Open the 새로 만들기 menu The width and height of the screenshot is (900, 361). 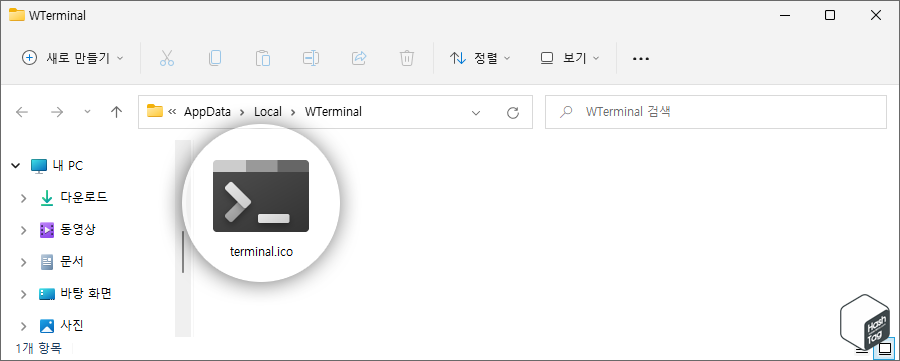[x=72, y=58]
